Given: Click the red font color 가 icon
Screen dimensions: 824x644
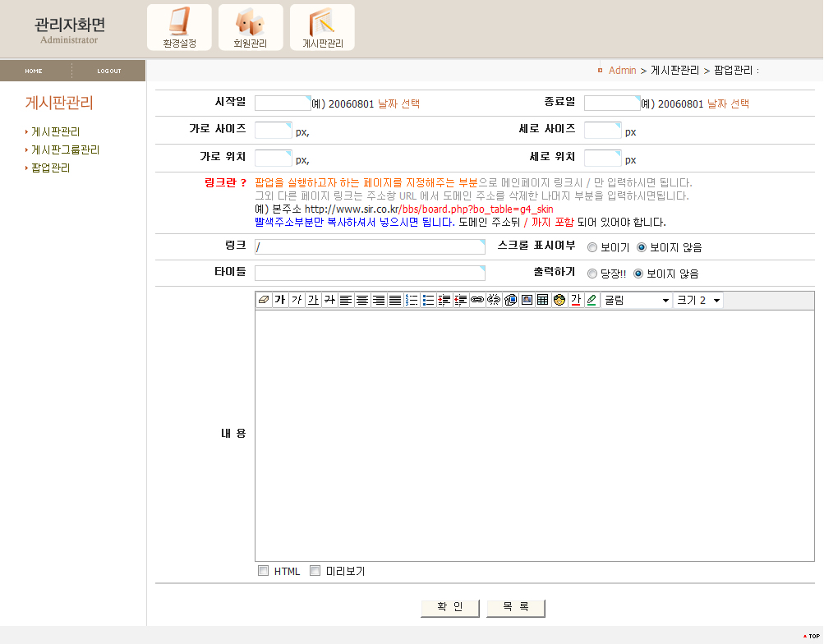Looking at the screenshot, I should coord(576,301).
